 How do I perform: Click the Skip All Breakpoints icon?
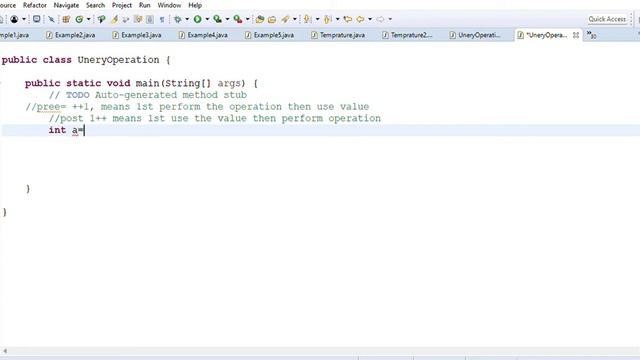pos(51,19)
